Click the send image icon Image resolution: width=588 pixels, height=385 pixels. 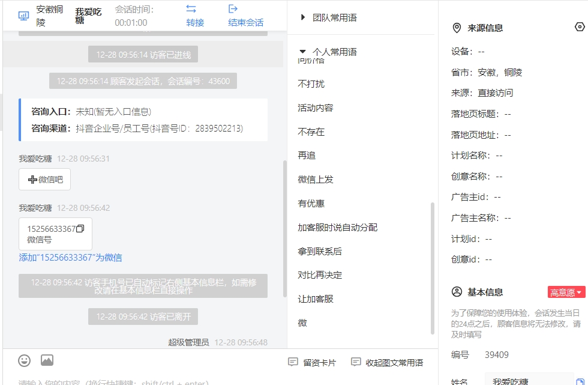tap(47, 360)
